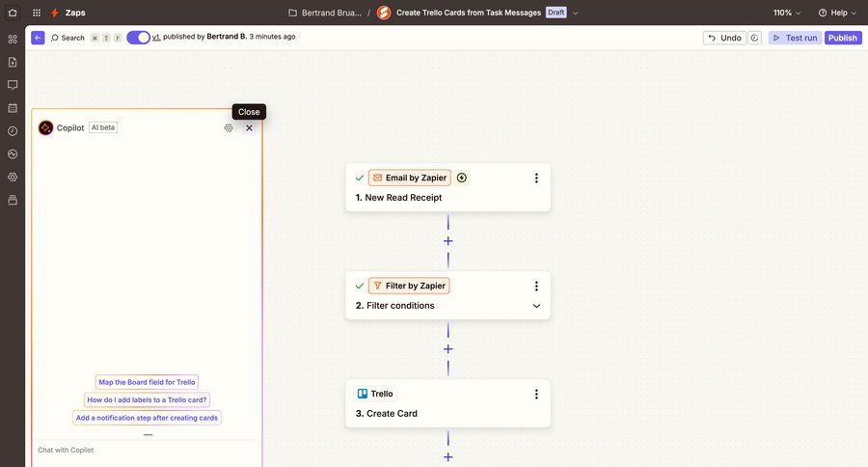868x467 pixels.
Task: Open the Bertrand Brua... folder
Action: [x=326, y=13]
